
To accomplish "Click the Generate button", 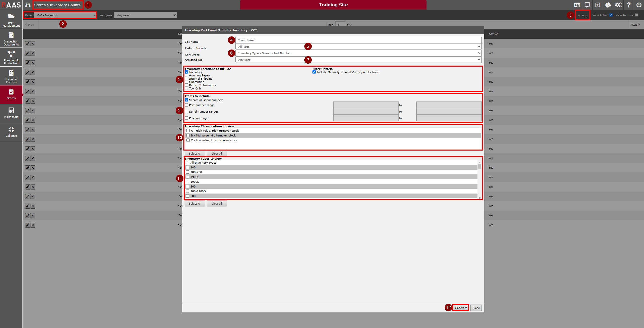I will (461, 308).
